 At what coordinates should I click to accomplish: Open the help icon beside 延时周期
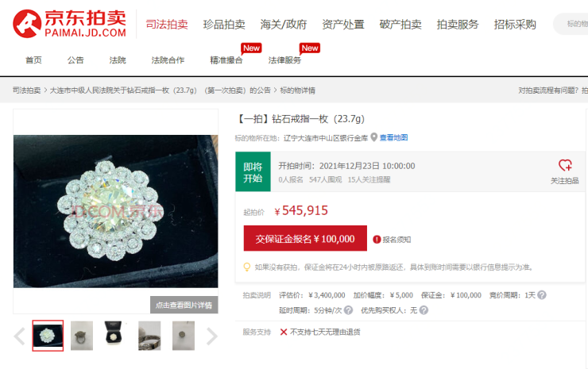pyautogui.click(x=348, y=310)
